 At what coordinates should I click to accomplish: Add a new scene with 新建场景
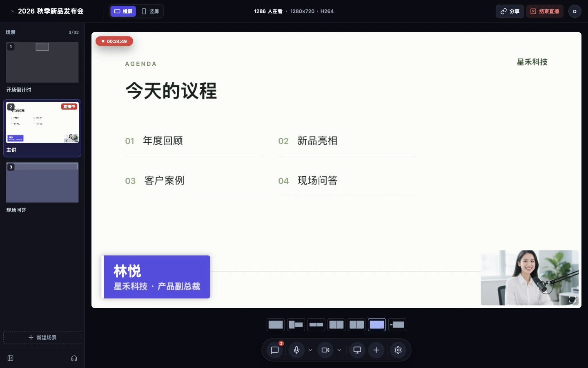pos(42,338)
